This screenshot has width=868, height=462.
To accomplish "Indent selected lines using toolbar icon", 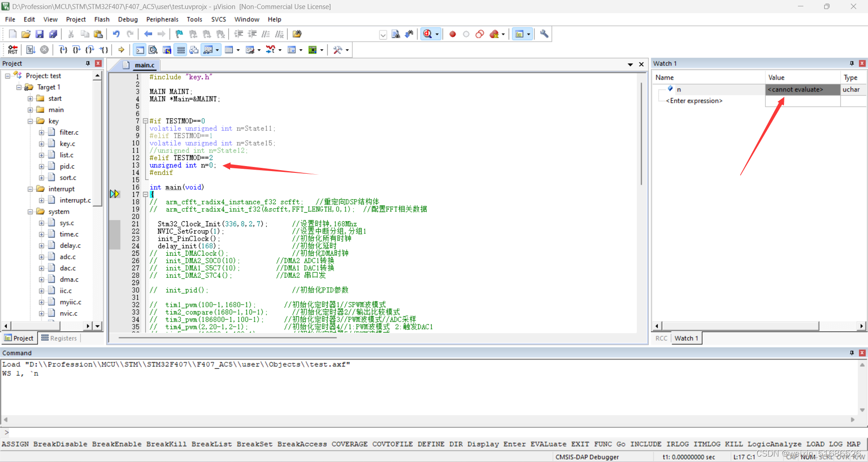I will (x=239, y=34).
